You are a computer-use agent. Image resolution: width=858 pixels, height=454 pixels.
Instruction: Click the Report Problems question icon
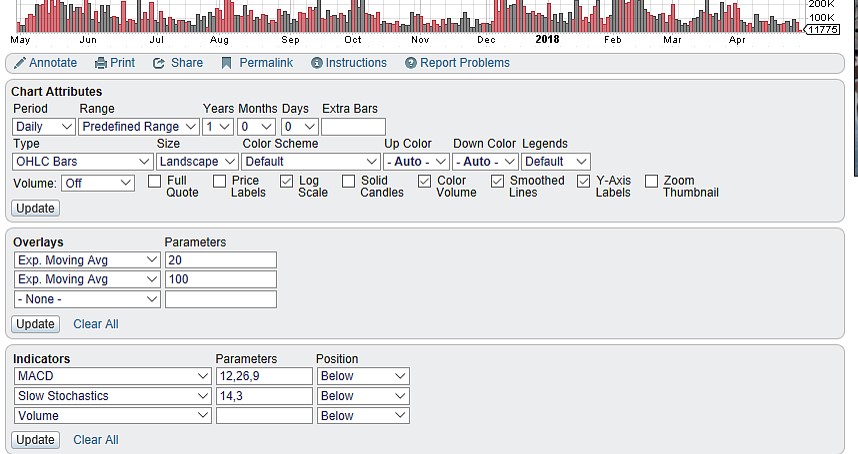pyautogui.click(x=411, y=63)
